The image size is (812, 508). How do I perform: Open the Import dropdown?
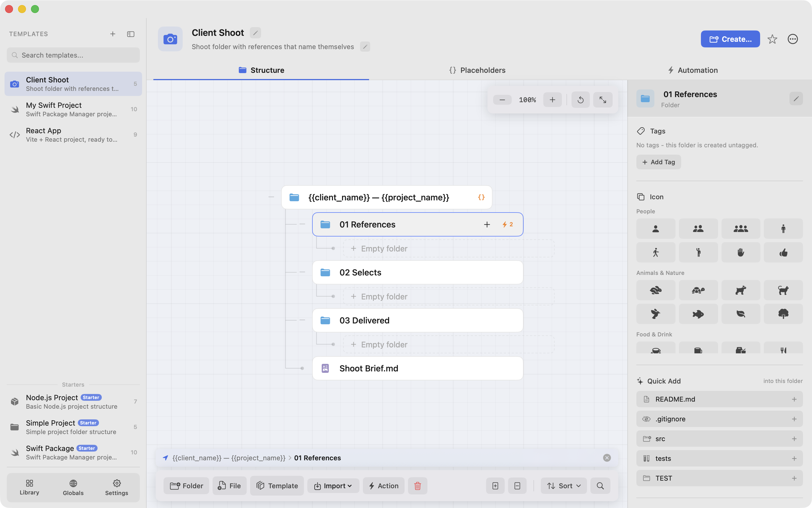point(333,486)
